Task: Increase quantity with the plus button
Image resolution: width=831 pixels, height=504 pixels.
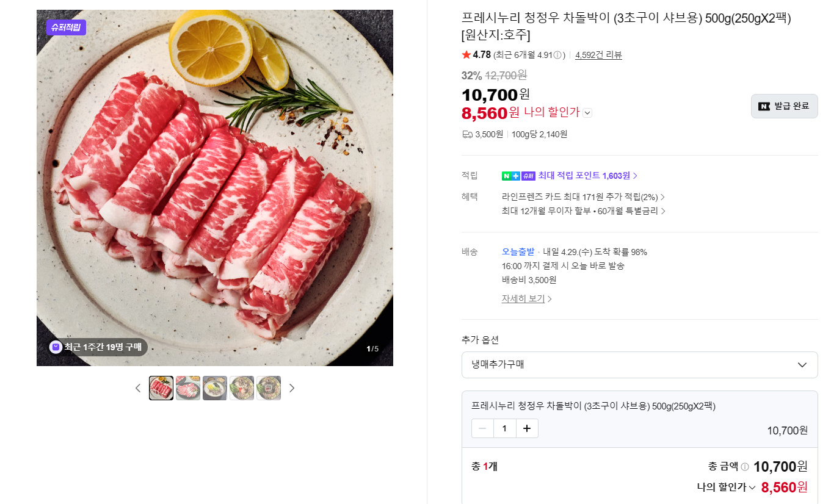Action: pyautogui.click(x=527, y=428)
